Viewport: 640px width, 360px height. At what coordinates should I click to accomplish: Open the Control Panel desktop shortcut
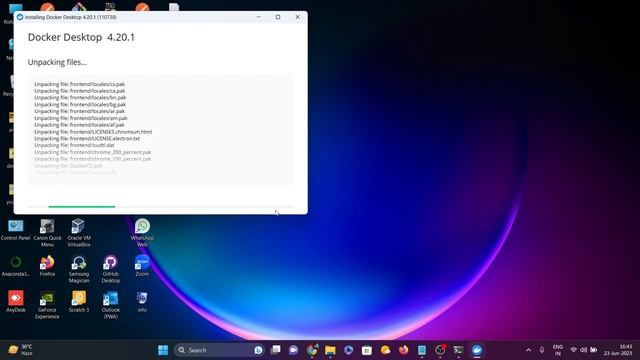[x=16, y=230]
